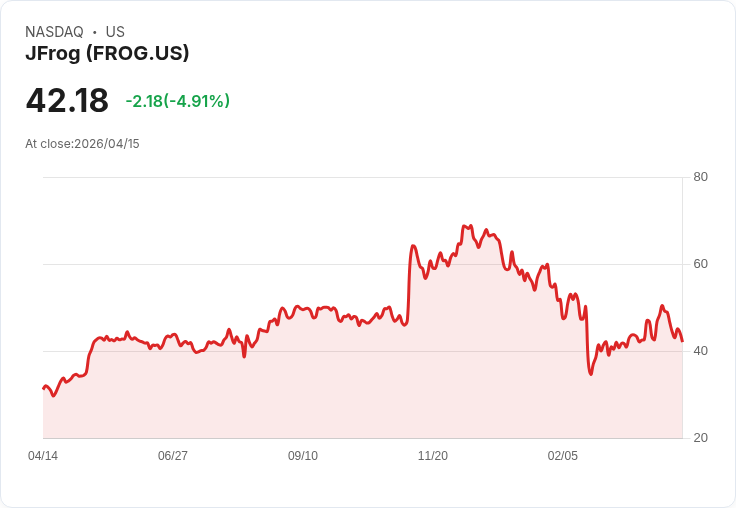Click the -2.18(-4.91%) price change
The image size is (736, 508).
[x=178, y=101]
